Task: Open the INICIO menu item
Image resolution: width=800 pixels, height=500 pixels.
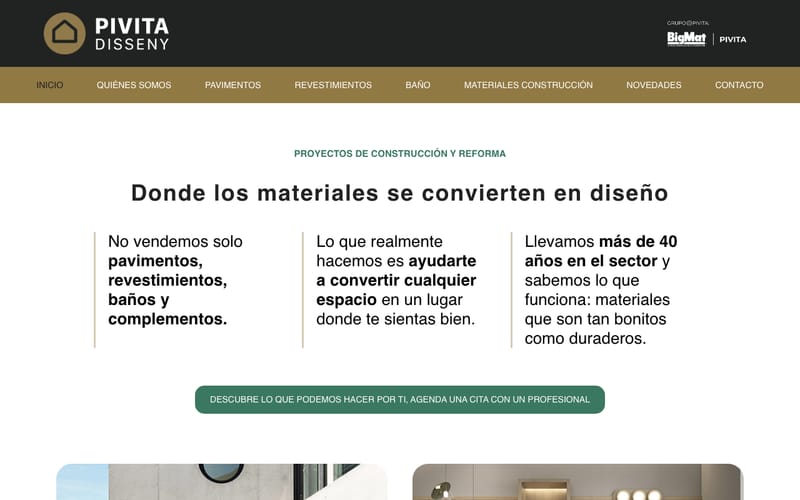Action: [x=49, y=85]
